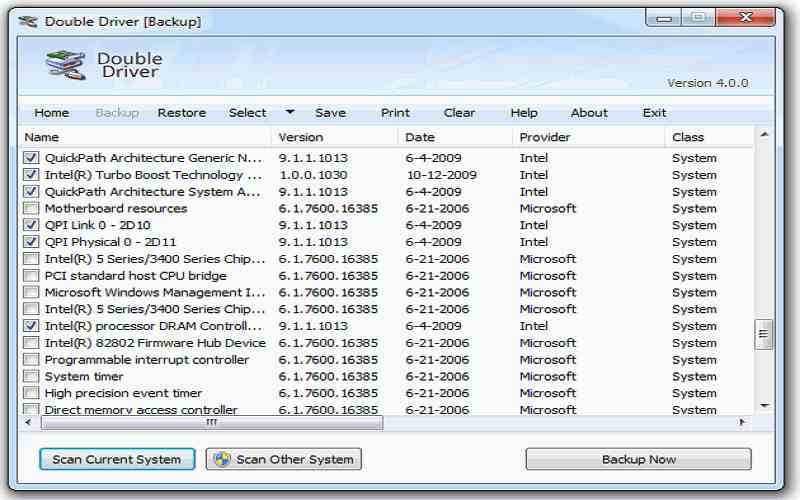
Task: Open the About menu item
Action: pos(589,113)
